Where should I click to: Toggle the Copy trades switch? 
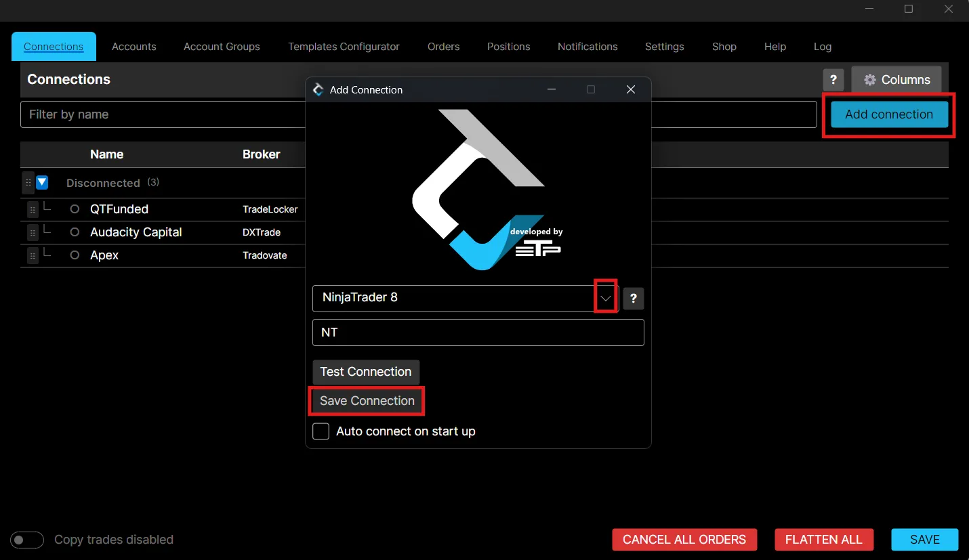(27, 540)
